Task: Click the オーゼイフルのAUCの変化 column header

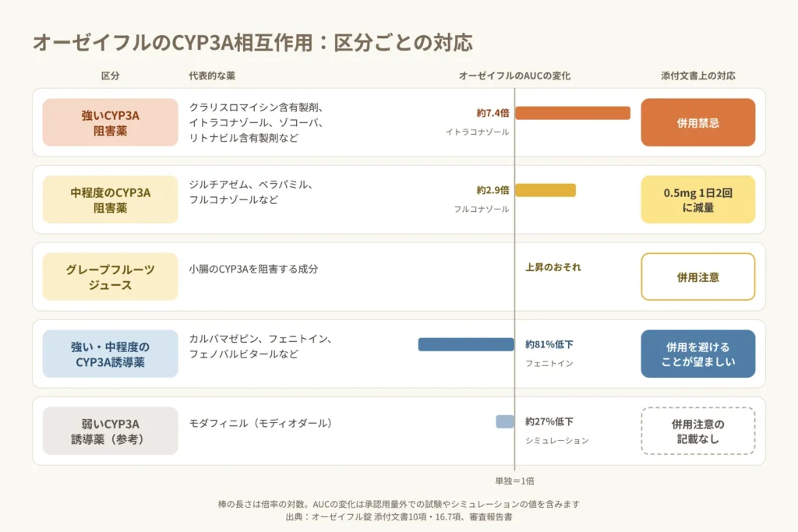Action: coord(514,76)
